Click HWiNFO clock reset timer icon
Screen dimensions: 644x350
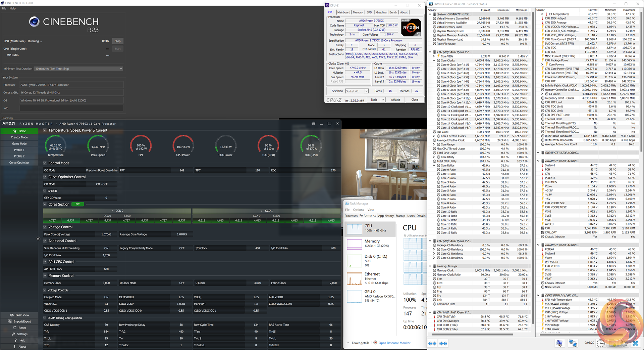pos(600,343)
